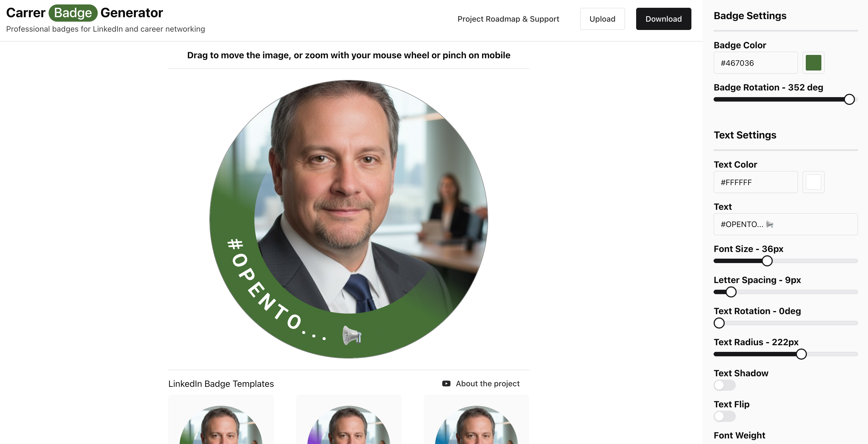Click the #OPENTO text input field

pos(786,224)
